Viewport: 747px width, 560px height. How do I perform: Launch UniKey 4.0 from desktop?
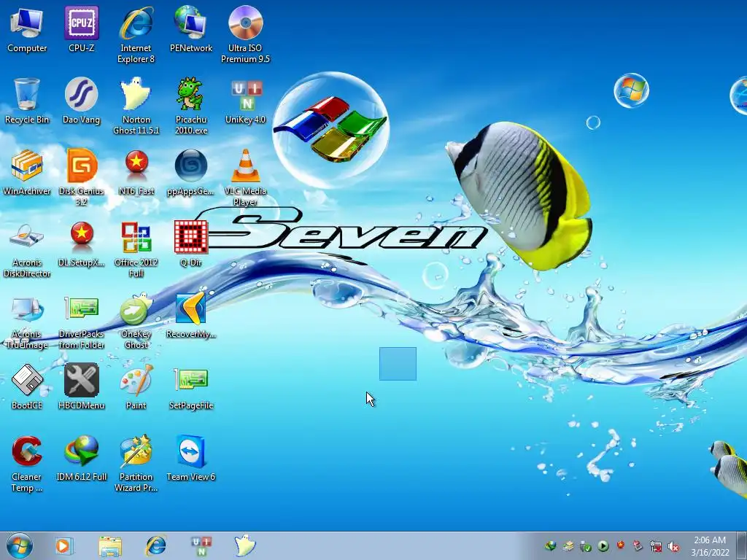point(245,101)
